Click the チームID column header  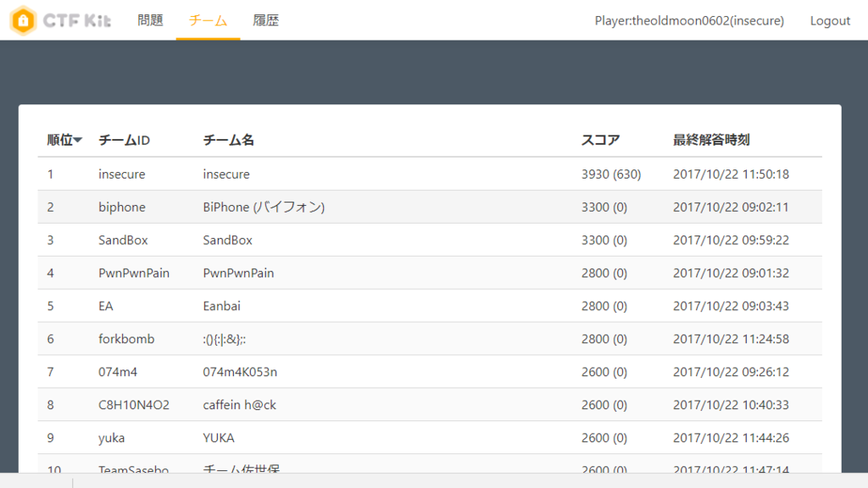tap(124, 140)
